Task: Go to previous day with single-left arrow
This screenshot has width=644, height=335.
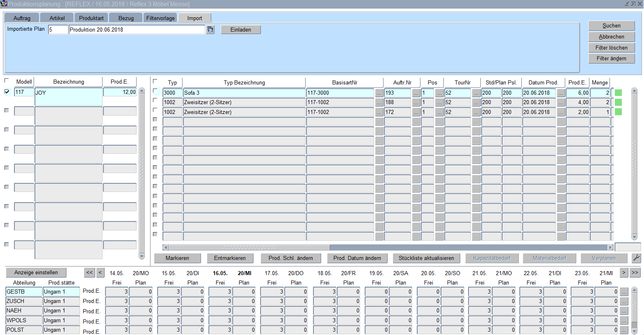Action: [x=100, y=273]
